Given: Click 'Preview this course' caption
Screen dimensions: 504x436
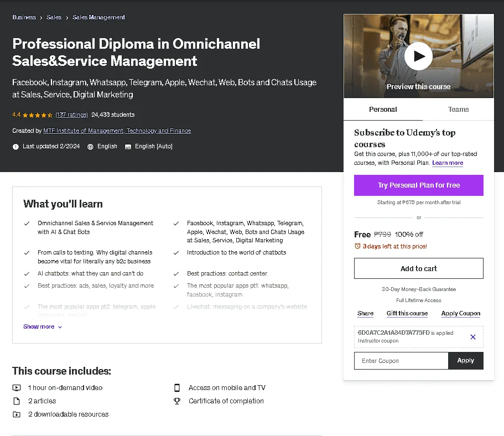Looking at the screenshot, I should click(x=418, y=87).
